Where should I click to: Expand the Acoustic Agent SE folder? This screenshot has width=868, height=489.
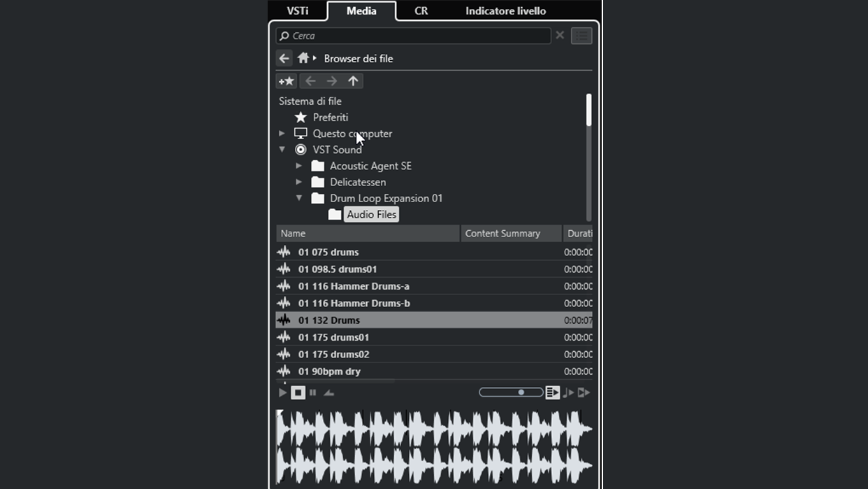(298, 166)
